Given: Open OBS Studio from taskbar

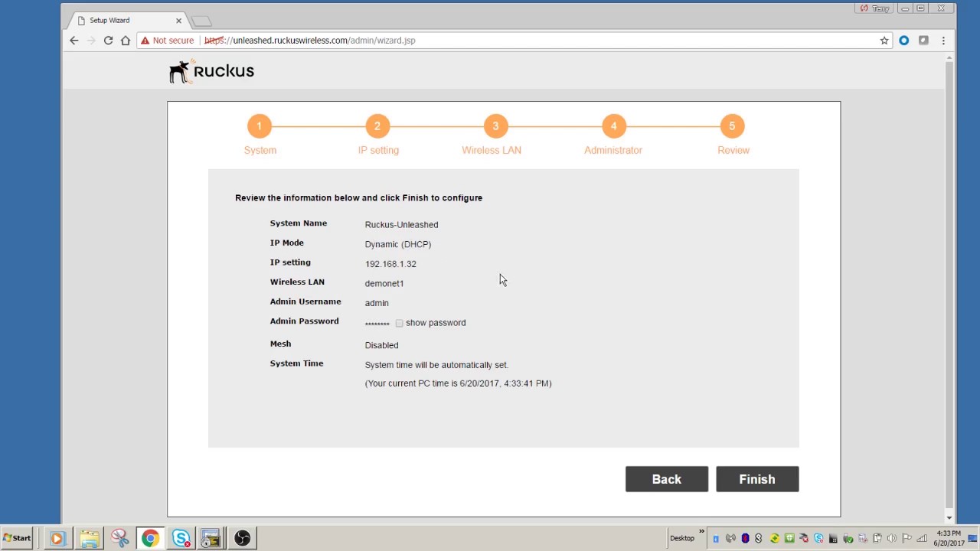Looking at the screenshot, I should 242,538.
